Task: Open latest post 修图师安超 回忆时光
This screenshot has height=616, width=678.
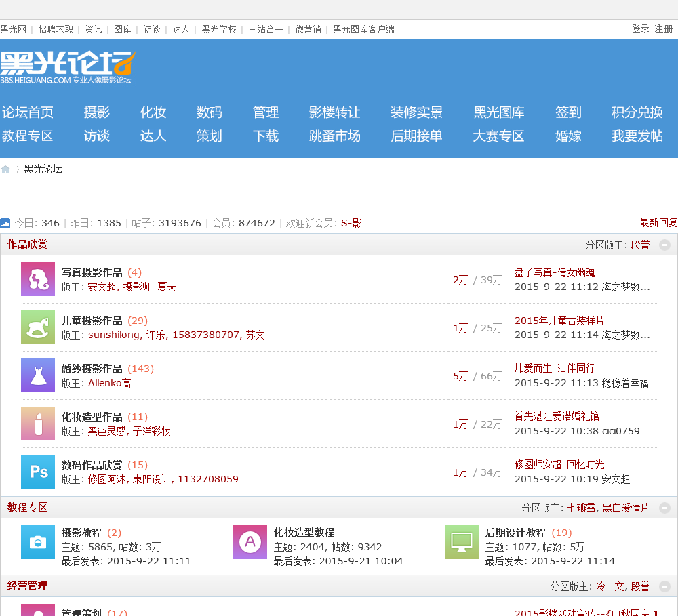Action: (x=559, y=465)
